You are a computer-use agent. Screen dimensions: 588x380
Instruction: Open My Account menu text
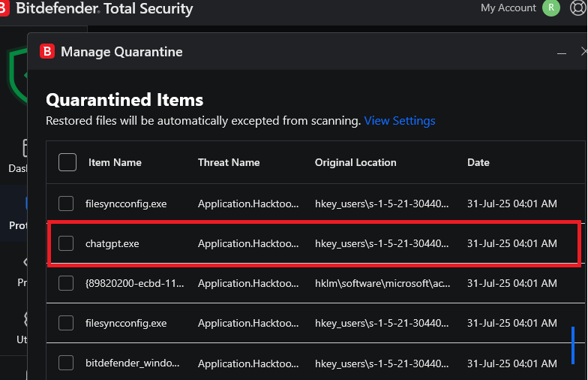tap(508, 8)
